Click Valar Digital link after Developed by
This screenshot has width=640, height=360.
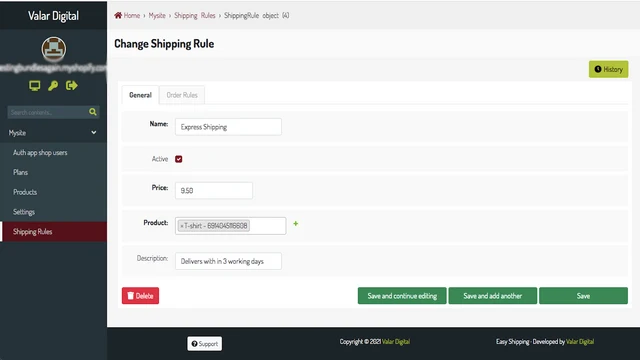coord(580,342)
